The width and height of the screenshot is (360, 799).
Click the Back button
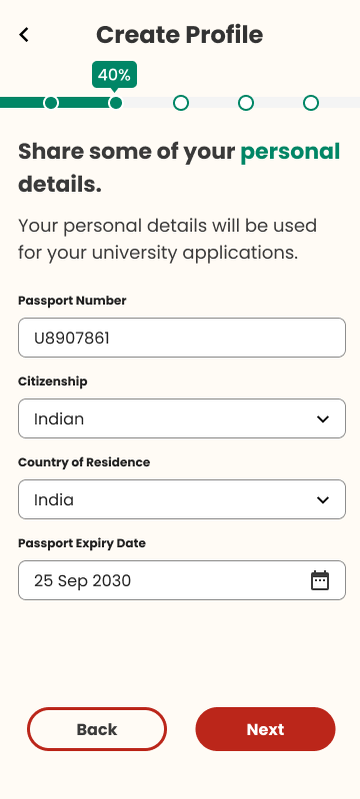pos(97,729)
